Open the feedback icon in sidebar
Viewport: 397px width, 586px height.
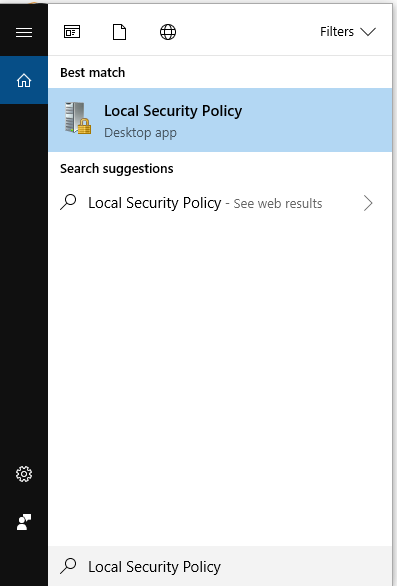click(x=24, y=522)
